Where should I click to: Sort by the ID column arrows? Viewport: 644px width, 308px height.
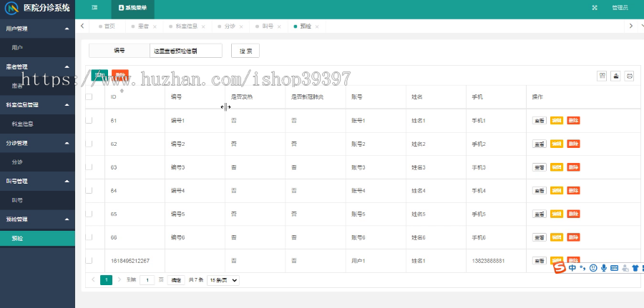coord(121,91)
